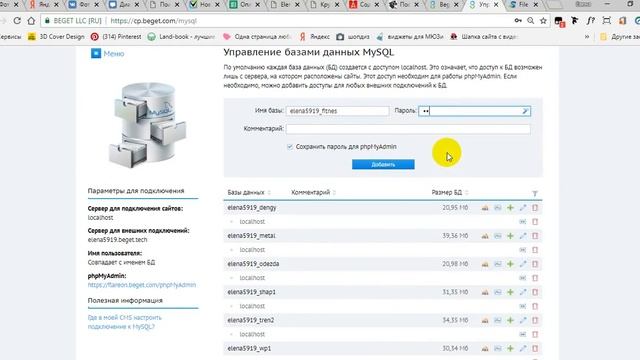The width and height of the screenshot is (640, 360).
Task: Open the 'Меню' link
Action: click(x=108, y=53)
